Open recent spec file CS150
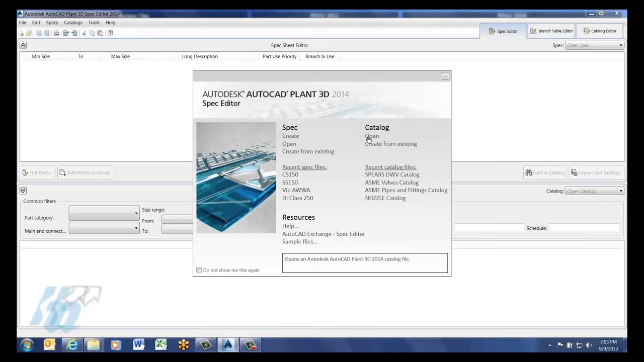 pyautogui.click(x=290, y=174)
